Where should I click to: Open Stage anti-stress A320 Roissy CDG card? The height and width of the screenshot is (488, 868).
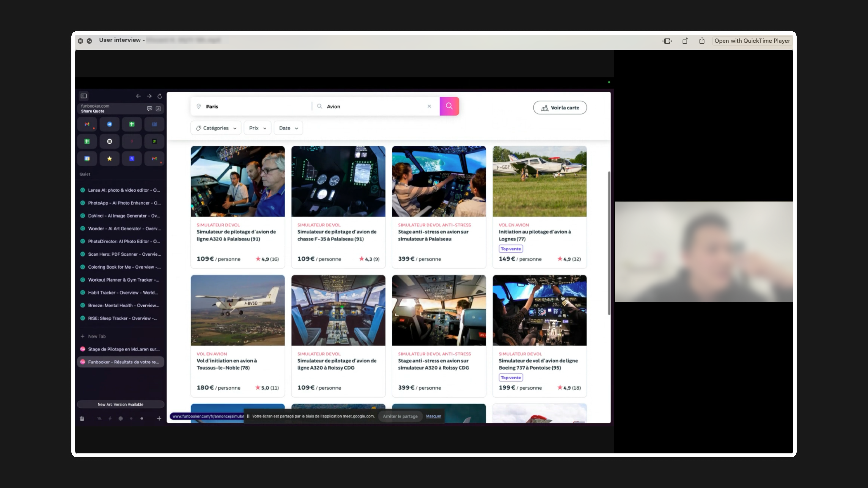click(x=439, y=336)
